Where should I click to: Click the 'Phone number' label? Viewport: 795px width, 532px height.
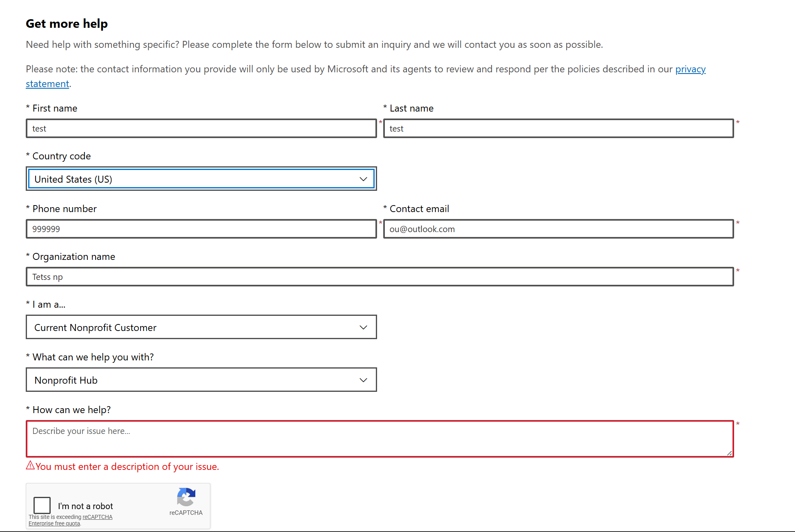click(x=65, y=209)
